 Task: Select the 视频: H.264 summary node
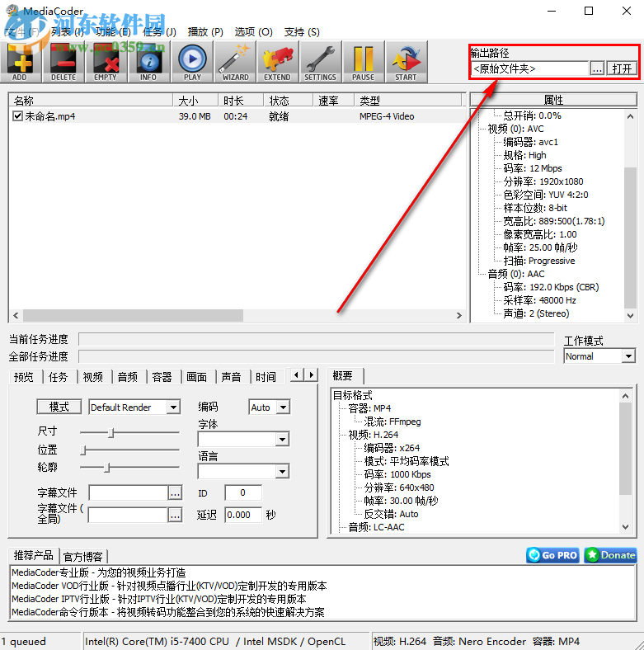(374, 435)
